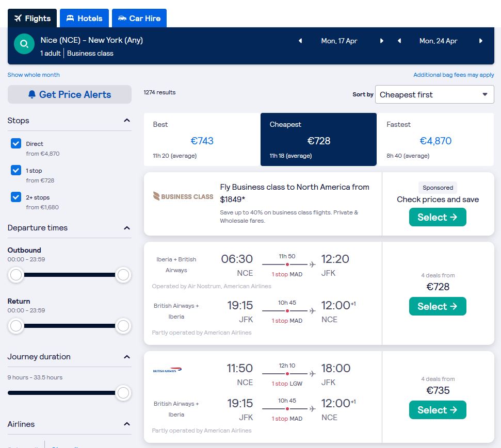501x448 pixels.
Task: Click Iberia + British Airways airline label
Action: tap(176, 264)
